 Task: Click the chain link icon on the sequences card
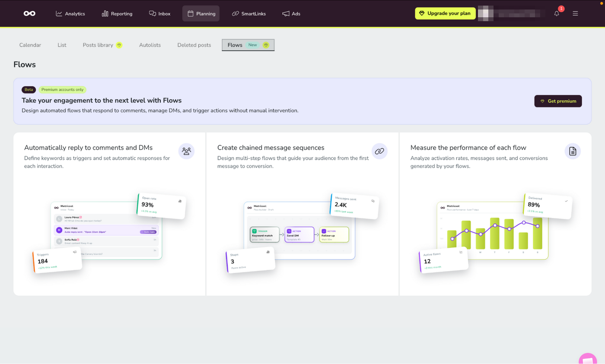tap(379, 151)
